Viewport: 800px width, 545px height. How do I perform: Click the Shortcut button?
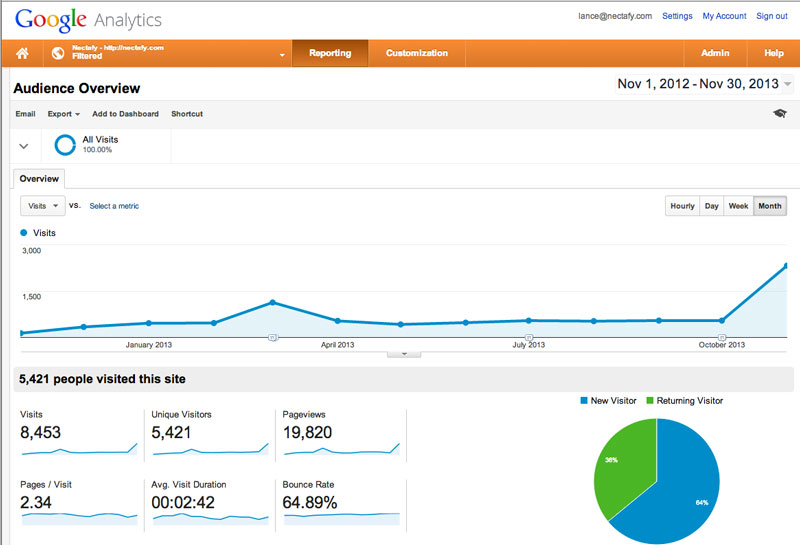pyautogui.click(x=187, y=114)
